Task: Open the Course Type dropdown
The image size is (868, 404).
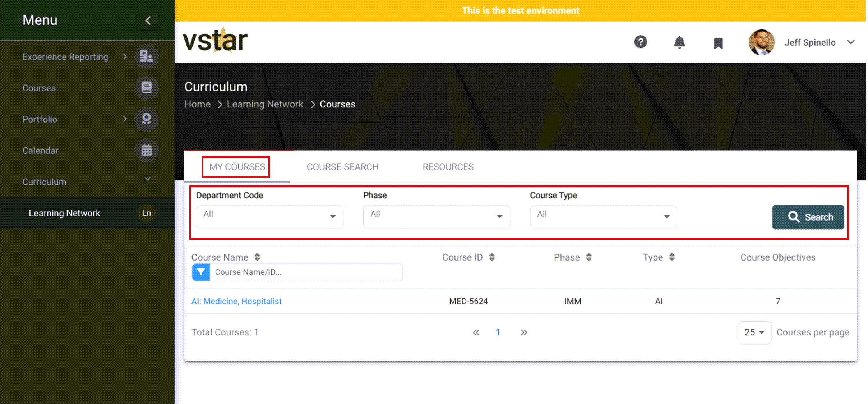Action: tap(604, 217)
